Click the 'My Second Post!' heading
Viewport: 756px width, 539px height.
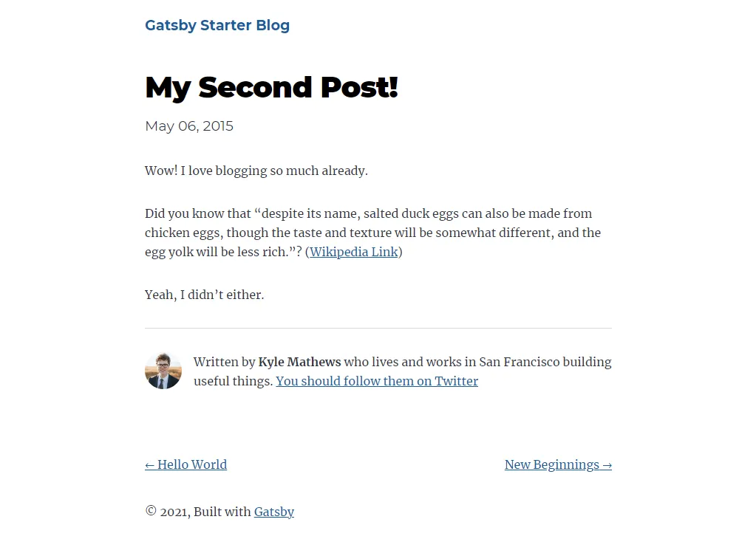click(271, 88)
